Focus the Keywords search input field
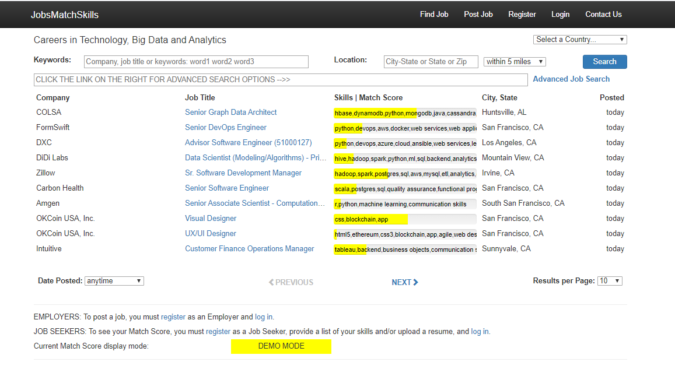Image resolution: width=675 pixels, height=383 pixels. 196,62
